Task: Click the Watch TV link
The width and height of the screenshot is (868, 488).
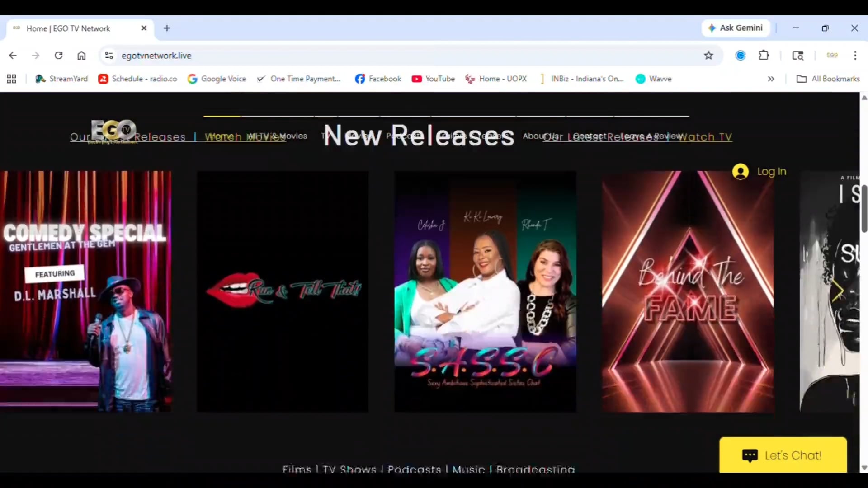Action: 705,137
